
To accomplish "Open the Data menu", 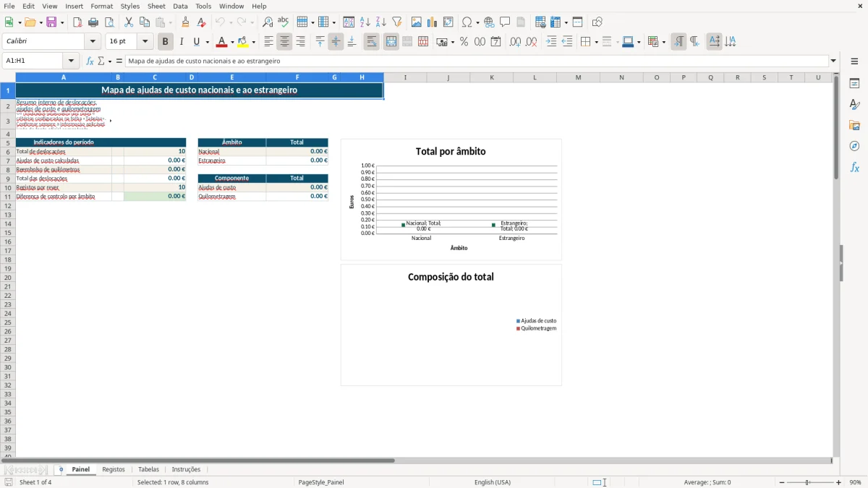I will point(180,6).
